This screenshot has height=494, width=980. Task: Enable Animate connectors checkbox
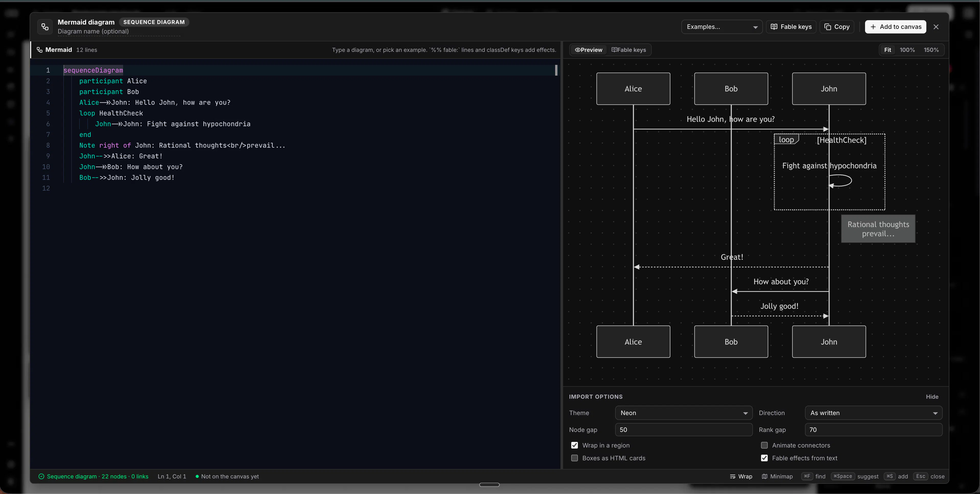[x=764, y=445]
